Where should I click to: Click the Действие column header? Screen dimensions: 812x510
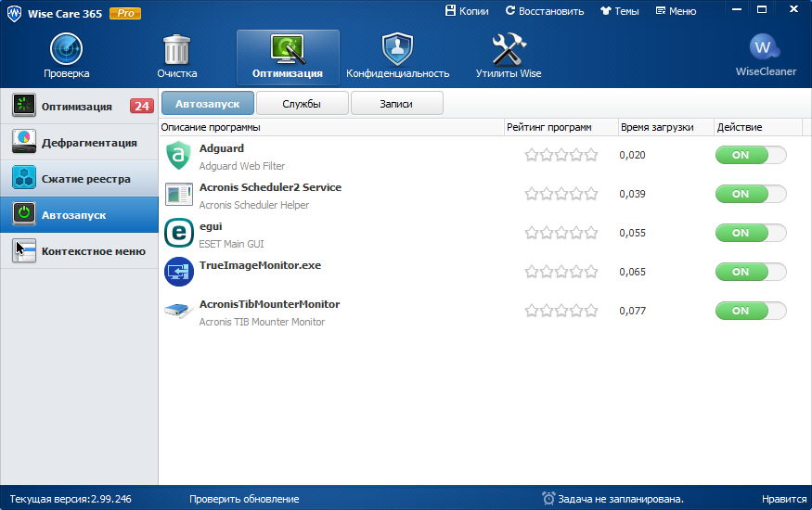click(x=757, y=127)
